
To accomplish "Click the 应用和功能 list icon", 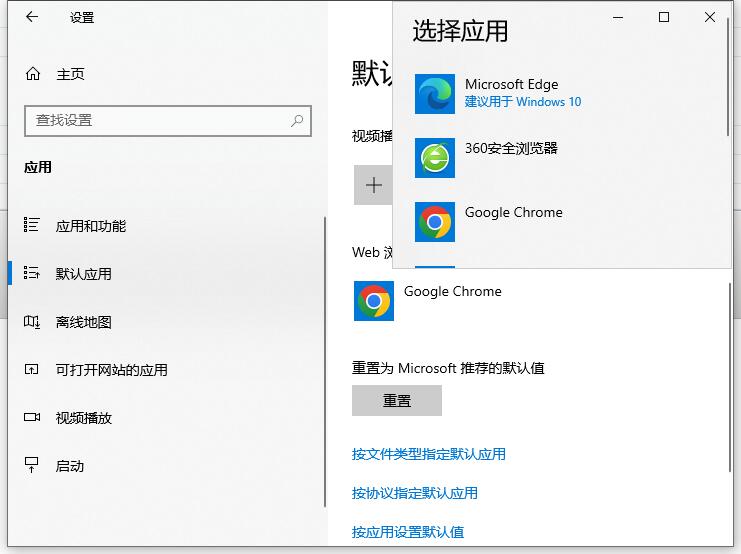I will (x=32, y=225).
